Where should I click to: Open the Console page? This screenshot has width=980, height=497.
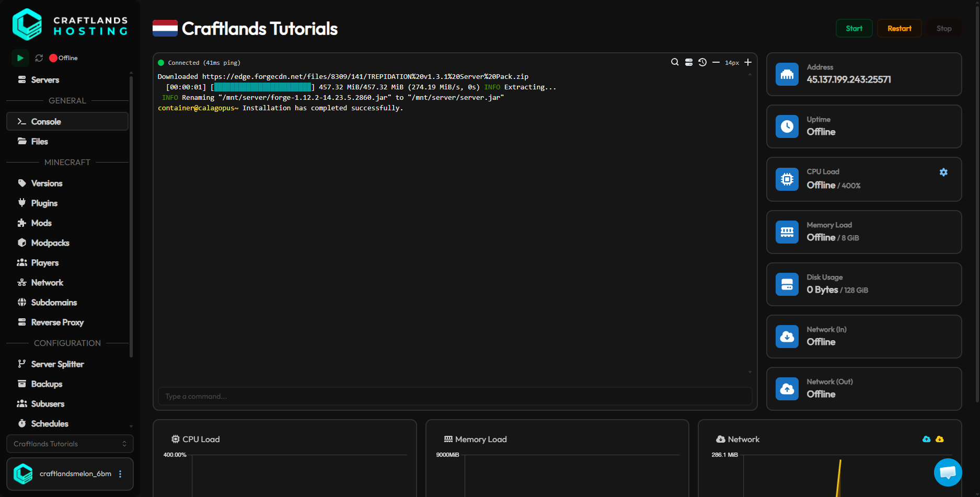(x=67, y=121)
